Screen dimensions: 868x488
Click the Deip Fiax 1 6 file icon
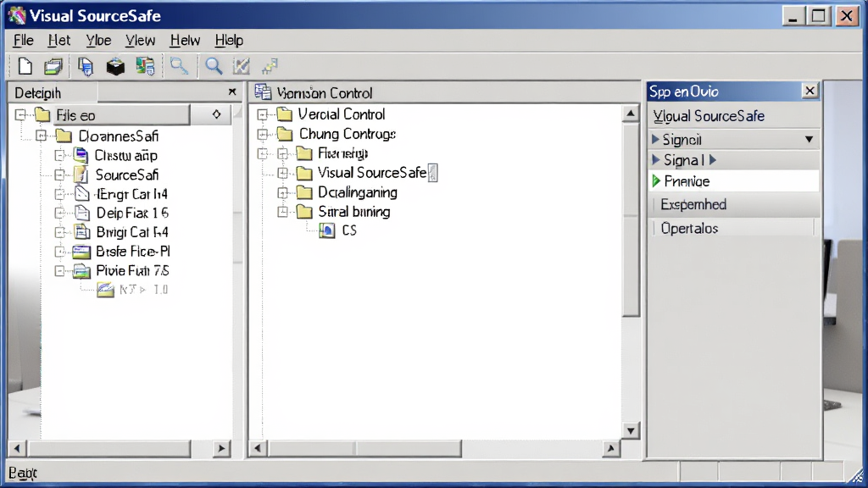coord(82,213)
